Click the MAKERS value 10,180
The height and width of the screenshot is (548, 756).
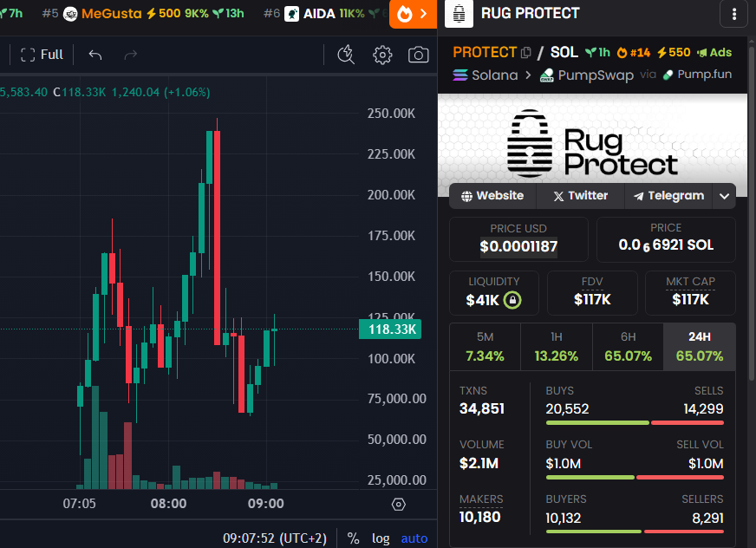(479, 518)
